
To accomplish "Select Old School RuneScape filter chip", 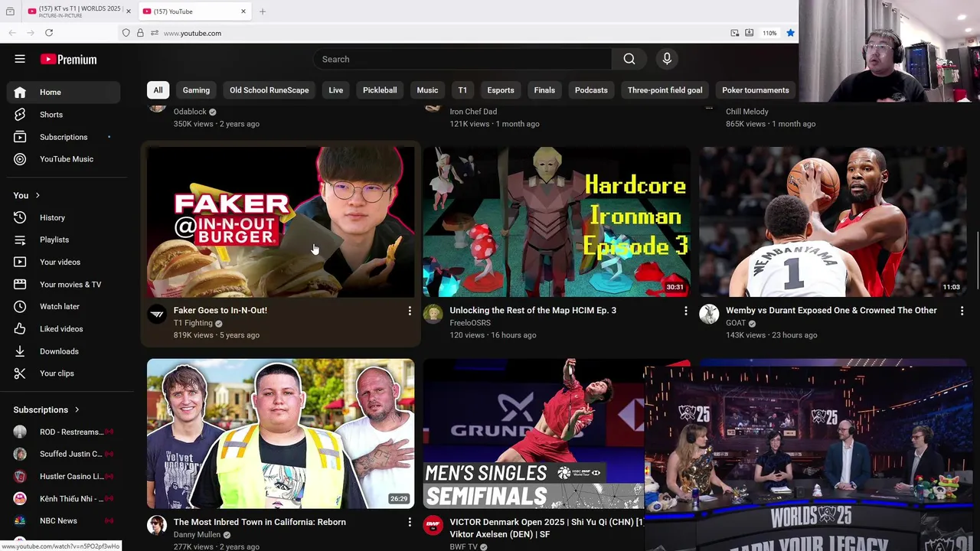I will [x=269, y=90].
